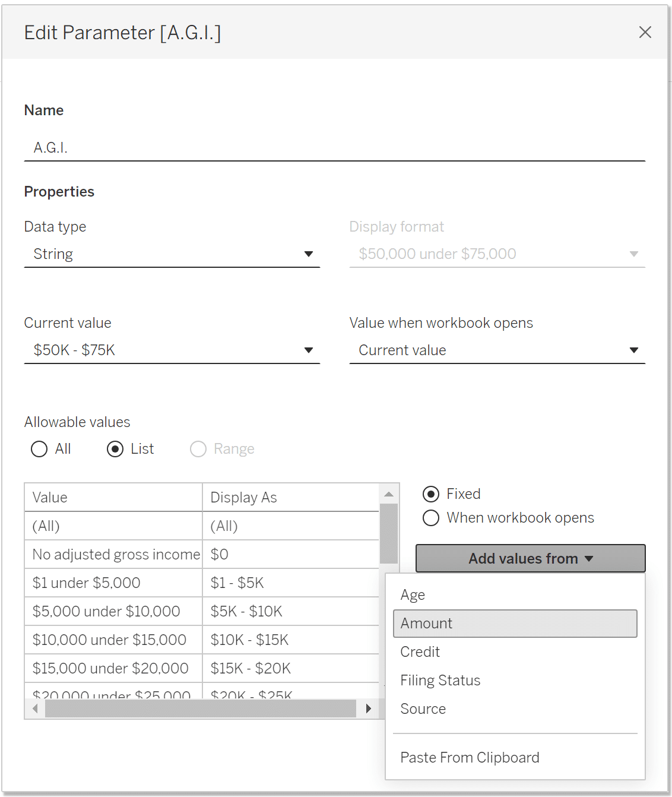
Task: Select the (All) cell in Display As column
Action: pyautogui.click(x=291, y=526)
